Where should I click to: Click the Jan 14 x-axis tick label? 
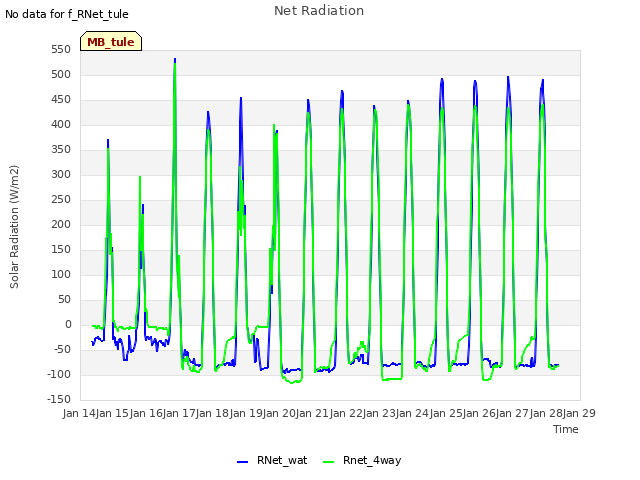point(79,413)
